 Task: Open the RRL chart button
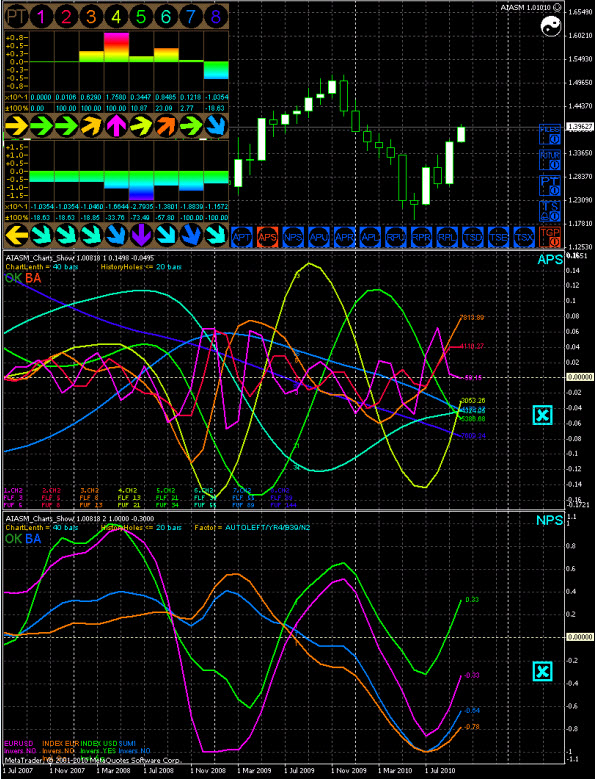click(x=447, y=237)
